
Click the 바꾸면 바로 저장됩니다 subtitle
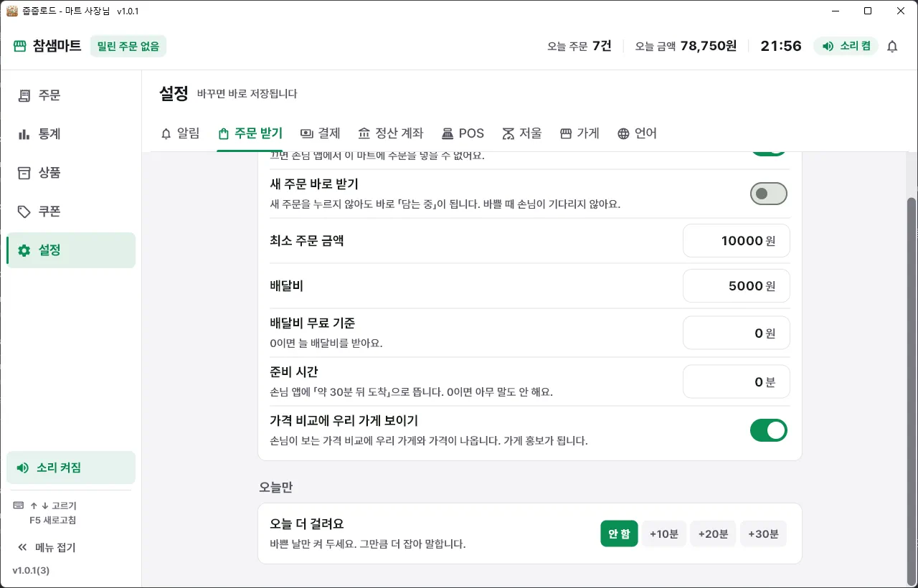[x=247, y=94]
